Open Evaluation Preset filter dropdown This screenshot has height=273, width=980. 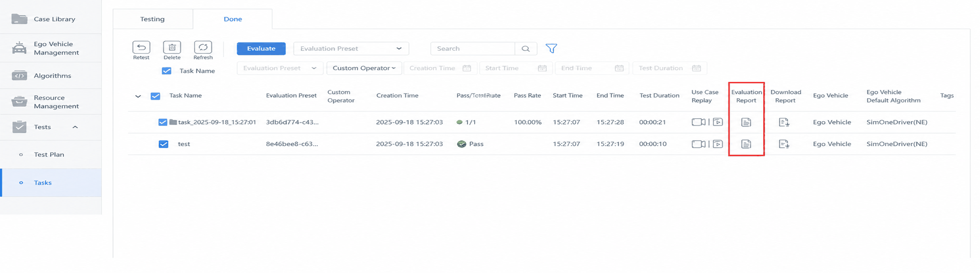tap(280, 68)
